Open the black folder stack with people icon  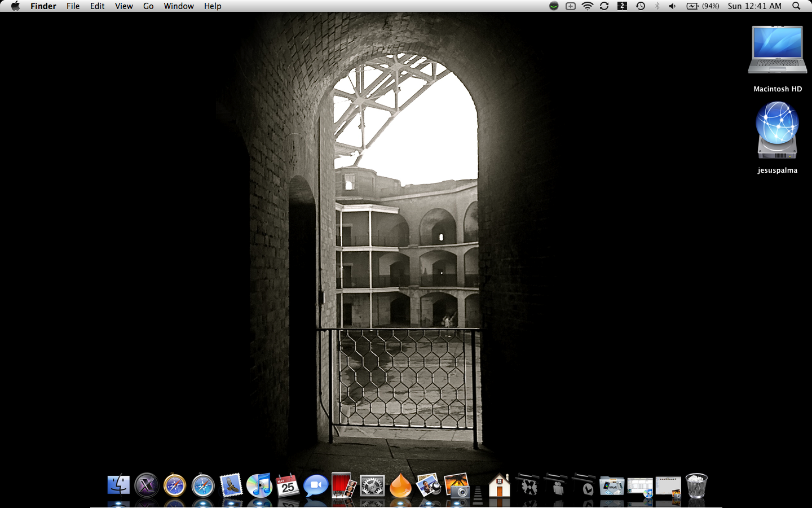point(556,485)
